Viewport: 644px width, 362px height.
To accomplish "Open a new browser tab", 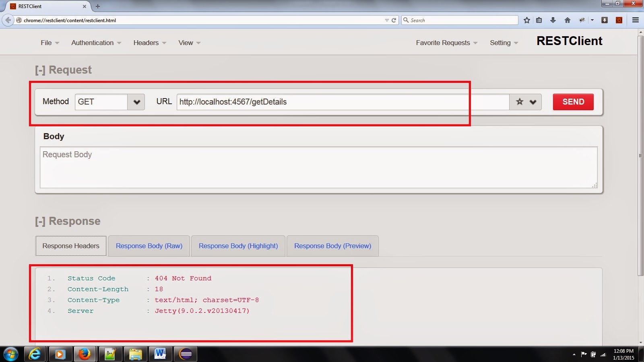I will point(98,6).
